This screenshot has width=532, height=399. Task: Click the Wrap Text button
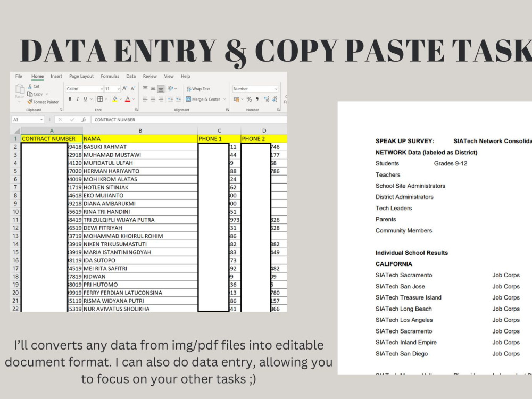[198, 89]
